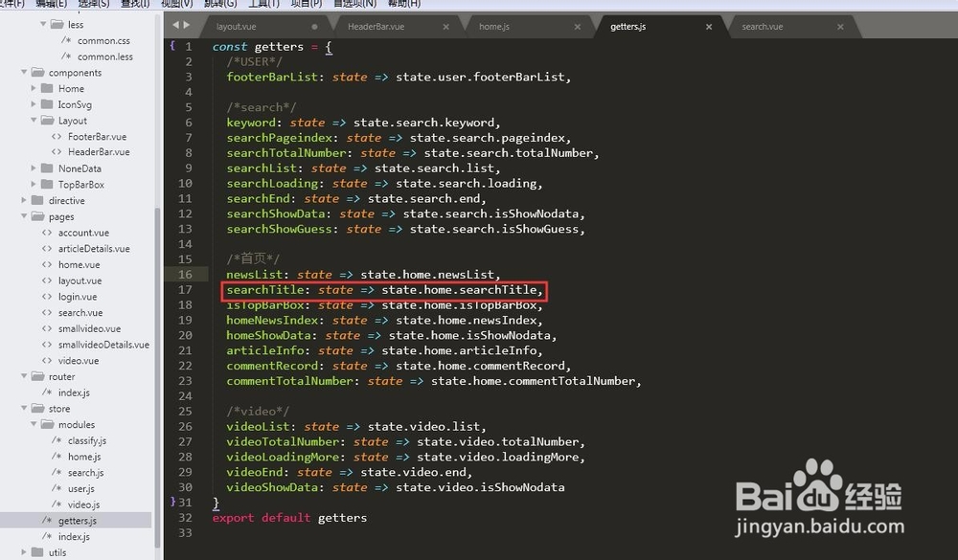Place cursor on searchTitle getter line
The width and height of the screenshot is (958, 560).
384,289
